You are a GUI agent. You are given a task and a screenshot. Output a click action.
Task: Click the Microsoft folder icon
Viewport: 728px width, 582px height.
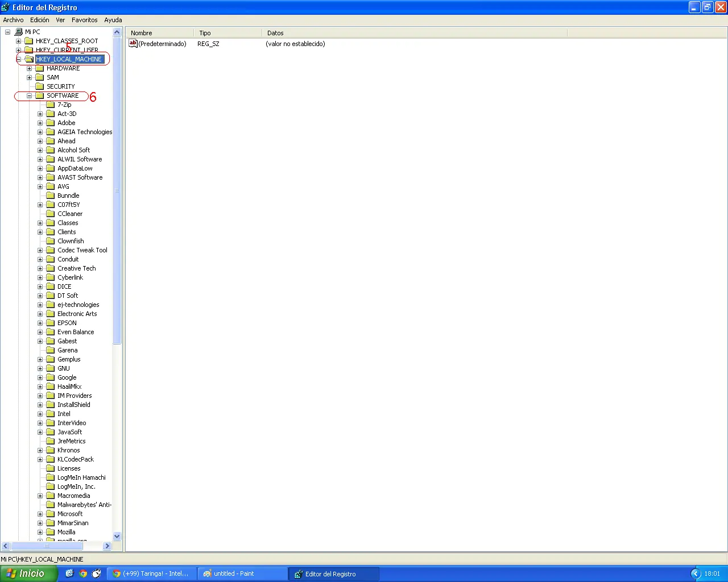(51, 514)
